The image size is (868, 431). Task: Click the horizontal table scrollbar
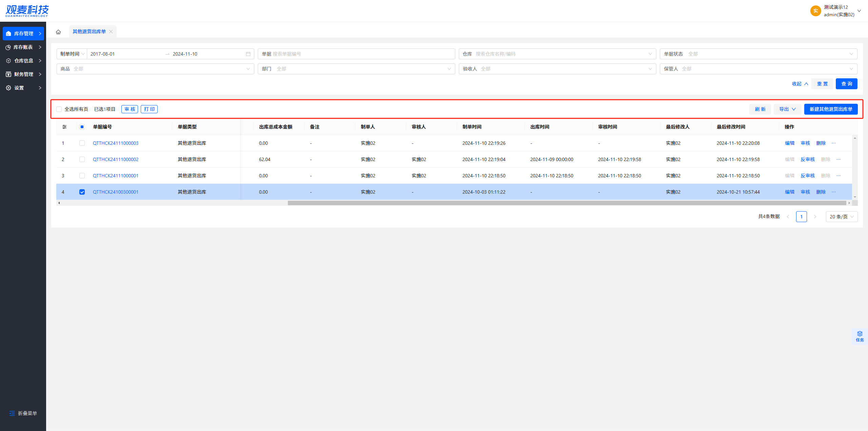point(566,203)
